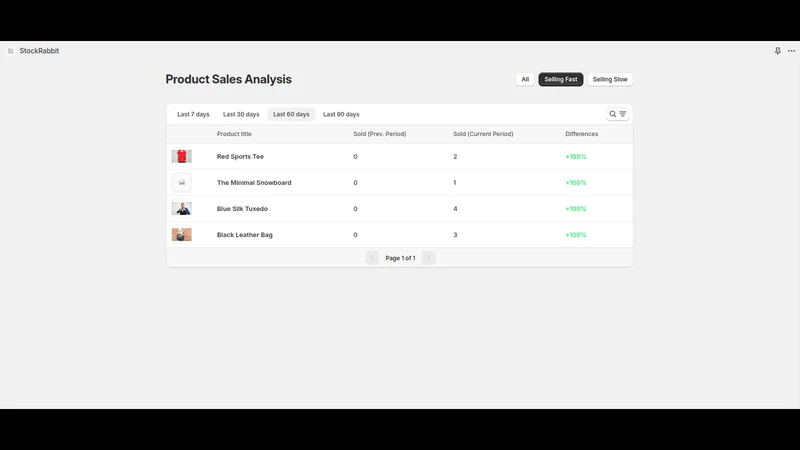Select the Selling Slow filter

coord(610,80)
